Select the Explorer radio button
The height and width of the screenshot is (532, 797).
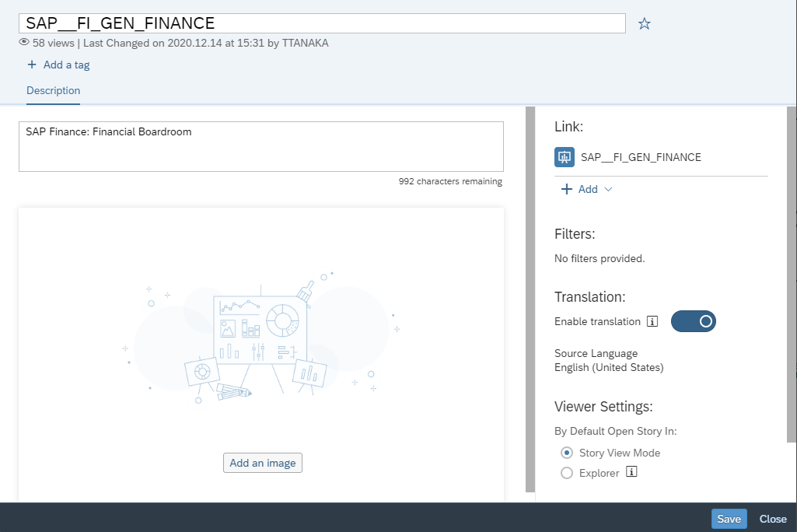click(567, 473)
